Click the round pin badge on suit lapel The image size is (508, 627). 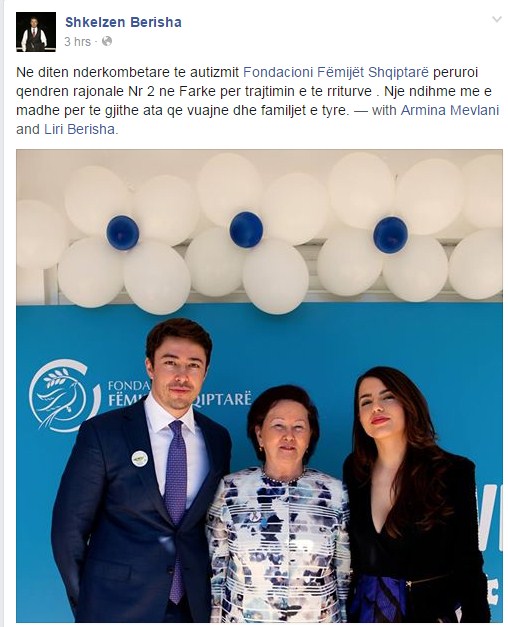tap(140, 458)
